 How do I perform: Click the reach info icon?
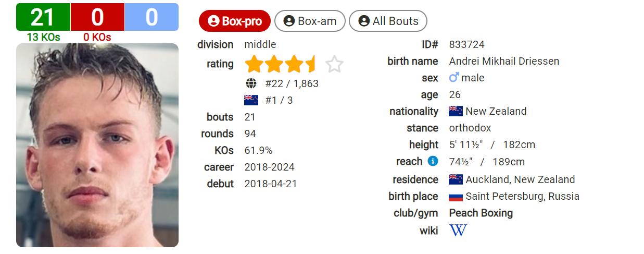tap(433, 161)
